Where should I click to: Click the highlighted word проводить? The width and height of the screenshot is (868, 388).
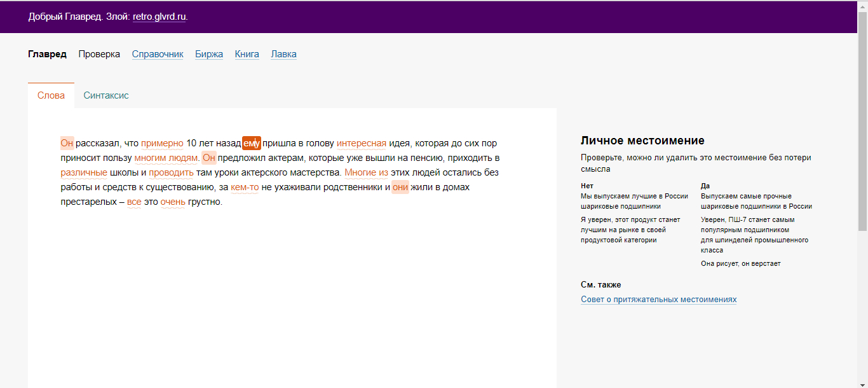coord(172,172)
